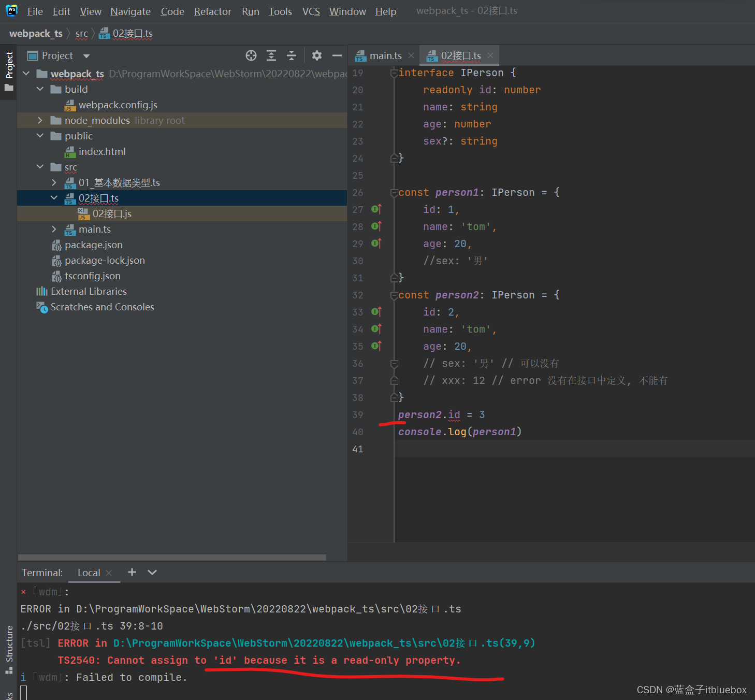Screen dimensions: 755x700
Task: Fold the person2 object block on line 32
Action: 394,295
